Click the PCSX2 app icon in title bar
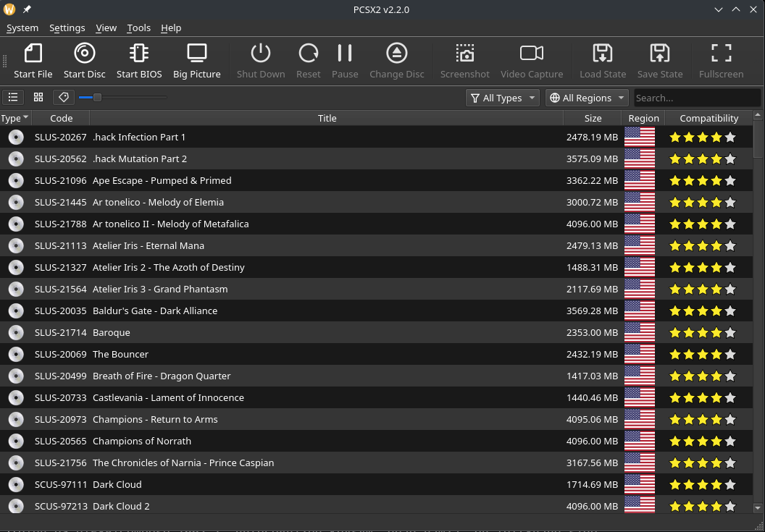 click(9, 9)
